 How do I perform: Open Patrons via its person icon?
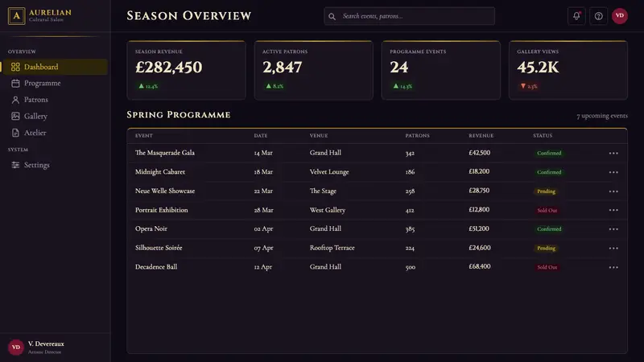15,100
